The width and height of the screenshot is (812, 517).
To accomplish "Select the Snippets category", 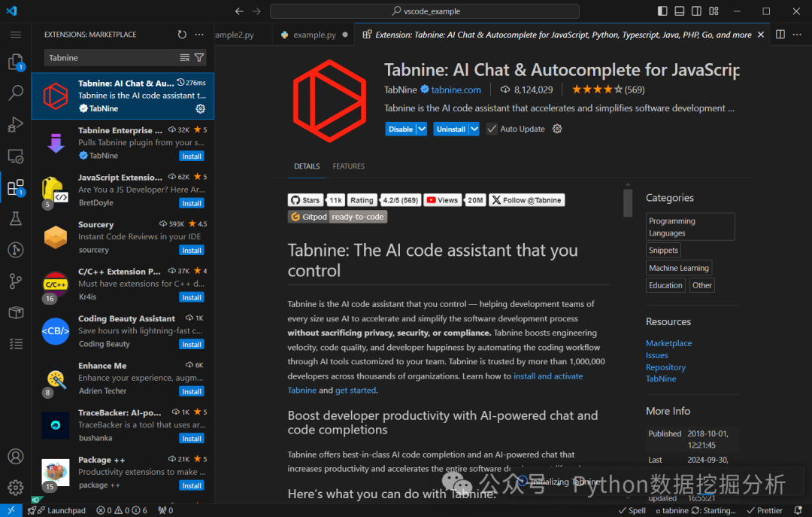I will point(663,250).
